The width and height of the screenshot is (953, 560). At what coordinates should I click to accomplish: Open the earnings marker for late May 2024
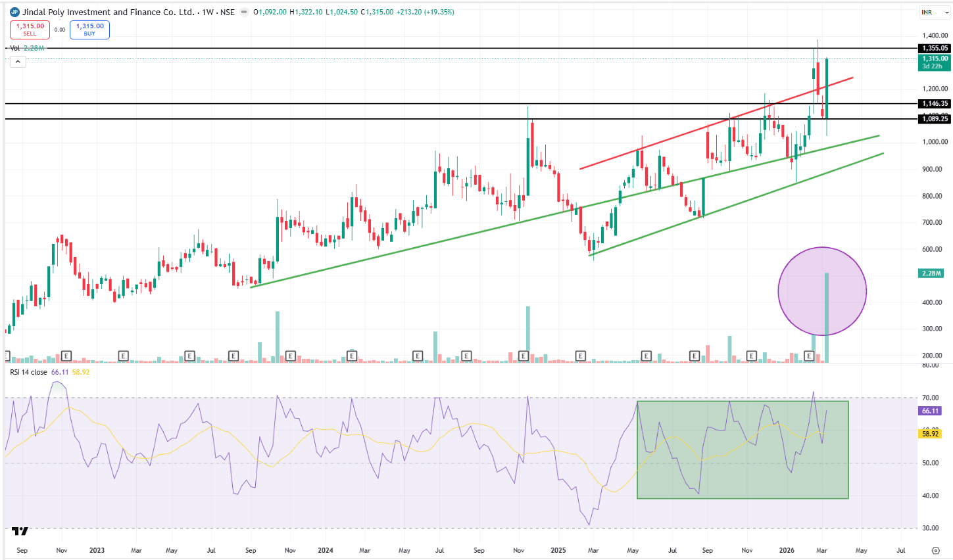pos(418,356)
